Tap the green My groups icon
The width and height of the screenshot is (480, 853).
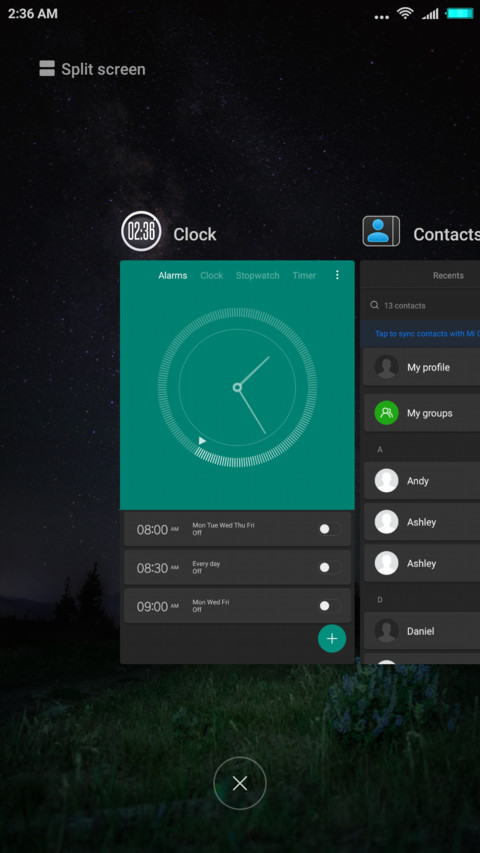[386, 413]
